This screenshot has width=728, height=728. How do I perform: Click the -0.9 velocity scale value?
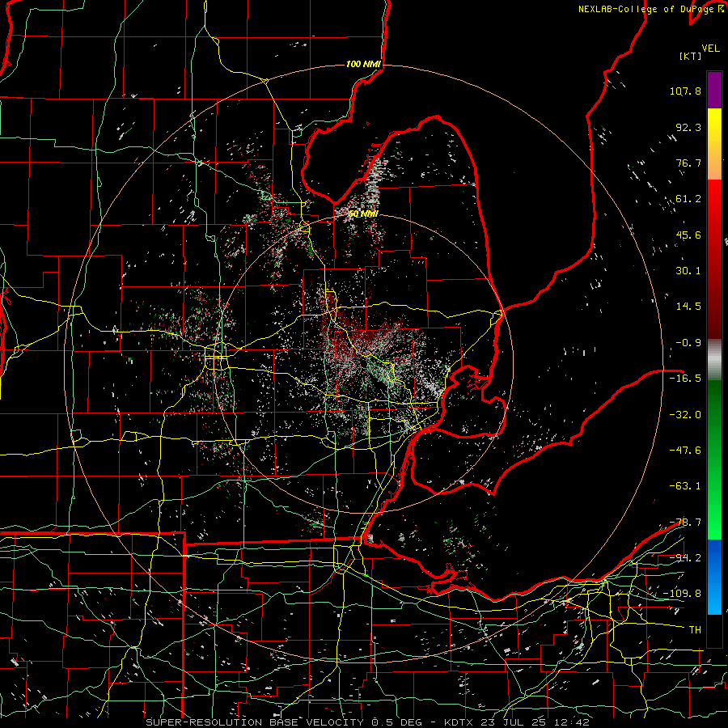[688, 343]
